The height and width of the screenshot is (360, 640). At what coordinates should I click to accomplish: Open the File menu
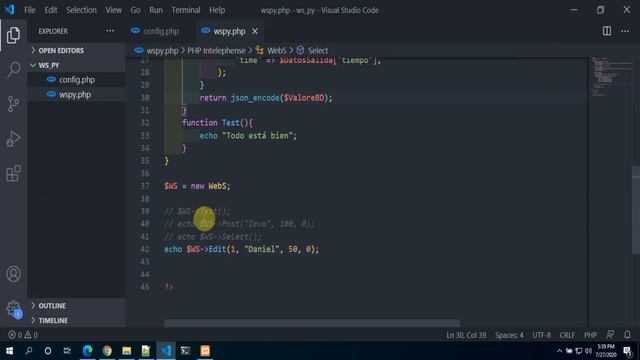[30, 10]
